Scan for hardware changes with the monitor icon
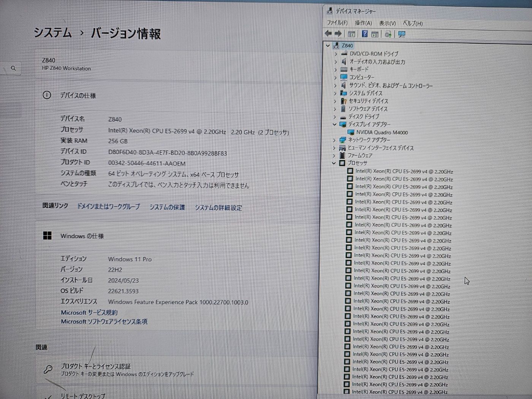 click(402, 34)
